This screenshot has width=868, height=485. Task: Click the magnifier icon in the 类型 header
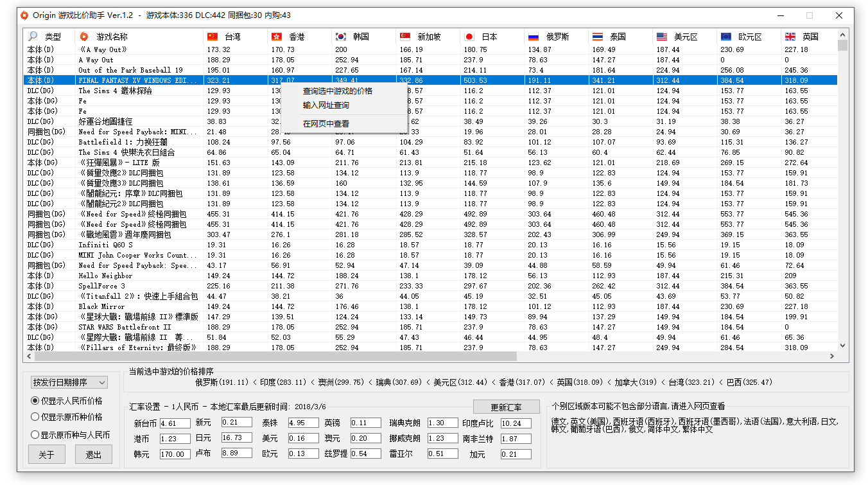coord(33,37)
